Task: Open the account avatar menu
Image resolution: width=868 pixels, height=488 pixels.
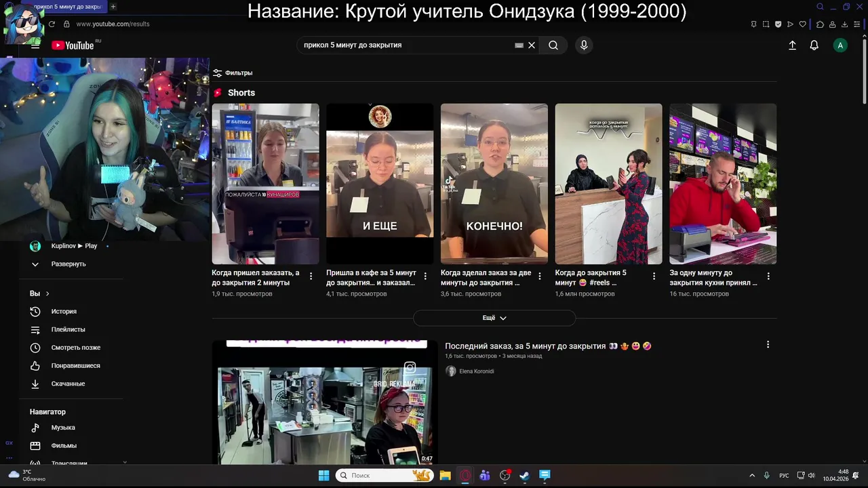Action: [840, 45]
